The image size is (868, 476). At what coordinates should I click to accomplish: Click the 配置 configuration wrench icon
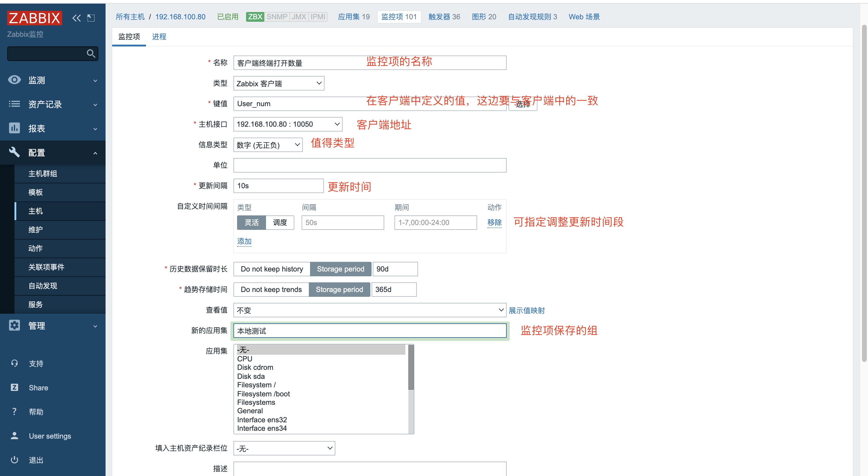(14, 152)
